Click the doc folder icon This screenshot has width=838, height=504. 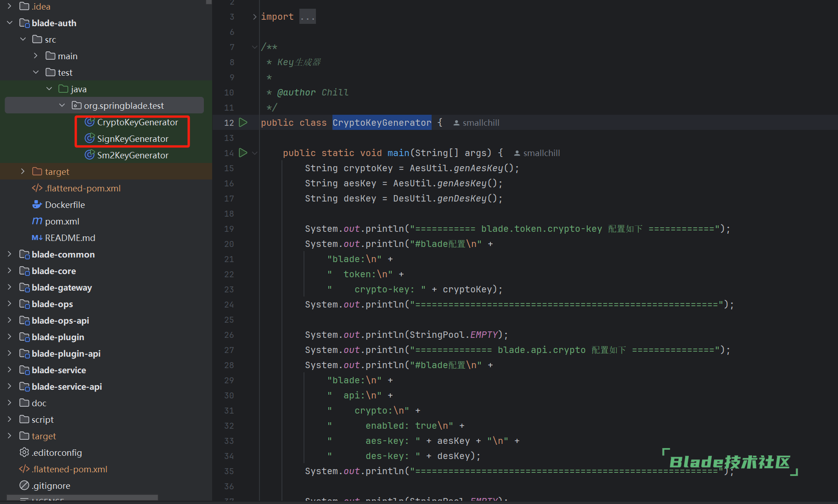[x=24, y=403]
